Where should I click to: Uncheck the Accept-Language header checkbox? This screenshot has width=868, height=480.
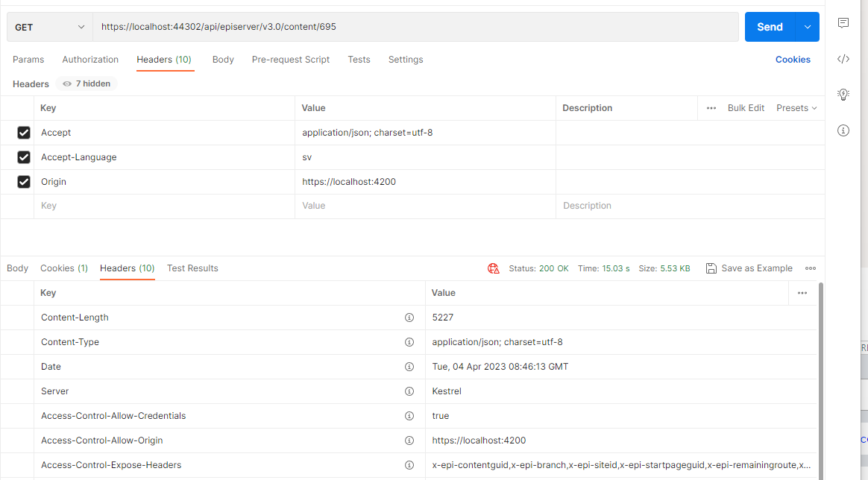point(24,157)
